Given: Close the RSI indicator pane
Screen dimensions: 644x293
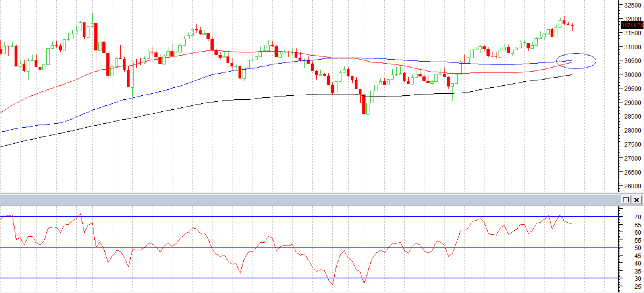Looking at the screenshot, I should (636, 200).
